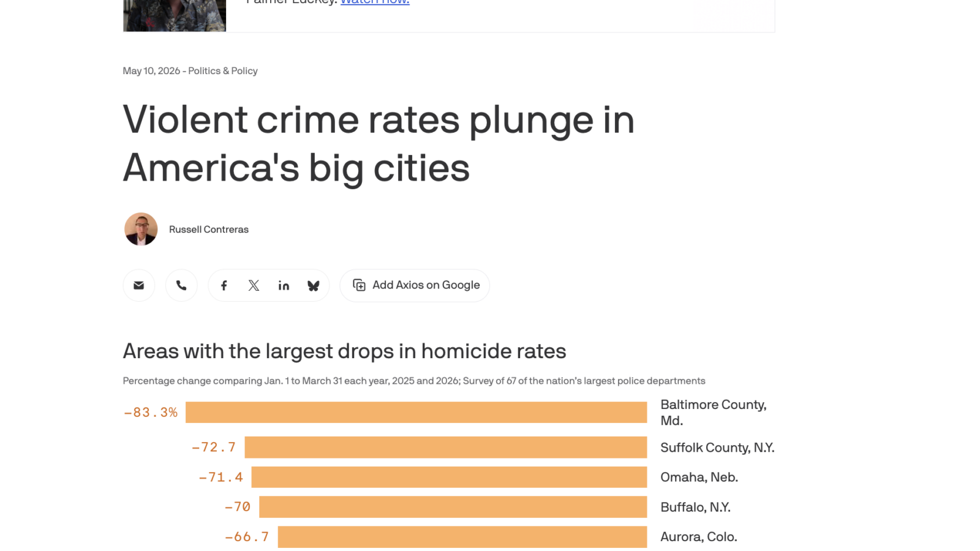The height and width of the screenshot is (551, 980).
Task: Click the Baltimore County bar in chart
Action: [416, 412]
